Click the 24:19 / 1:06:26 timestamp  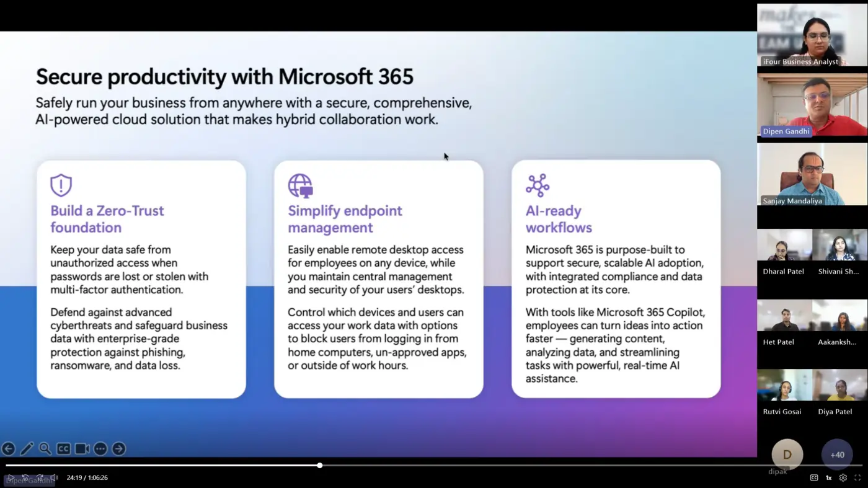coord(87,478)
